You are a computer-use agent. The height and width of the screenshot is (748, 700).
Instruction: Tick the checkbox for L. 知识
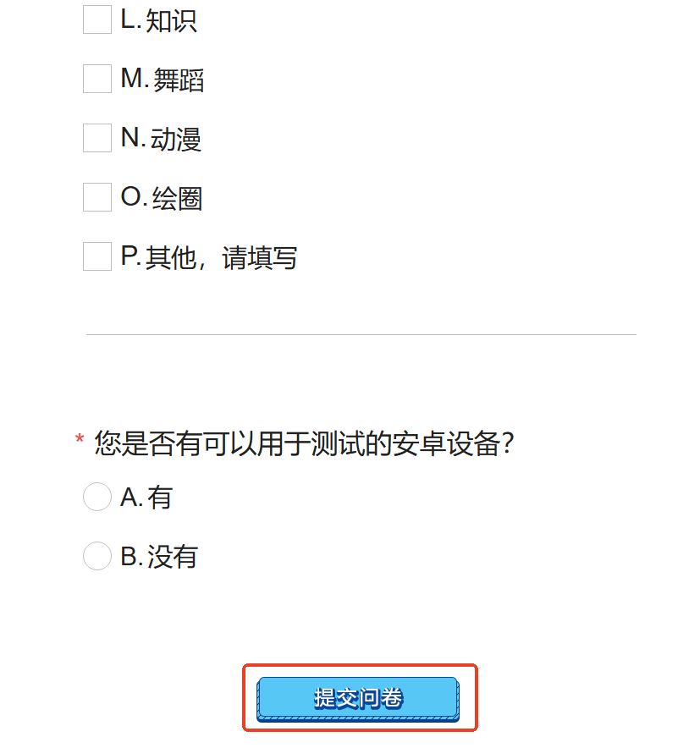pyautogui.click(x=97, y=19)
